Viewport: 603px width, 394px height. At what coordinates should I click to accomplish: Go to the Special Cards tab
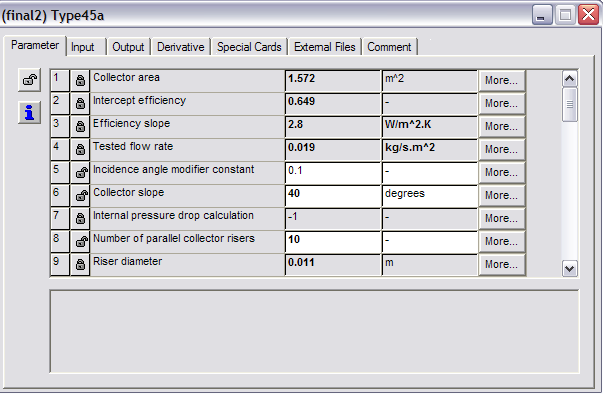tap(249, 47)
